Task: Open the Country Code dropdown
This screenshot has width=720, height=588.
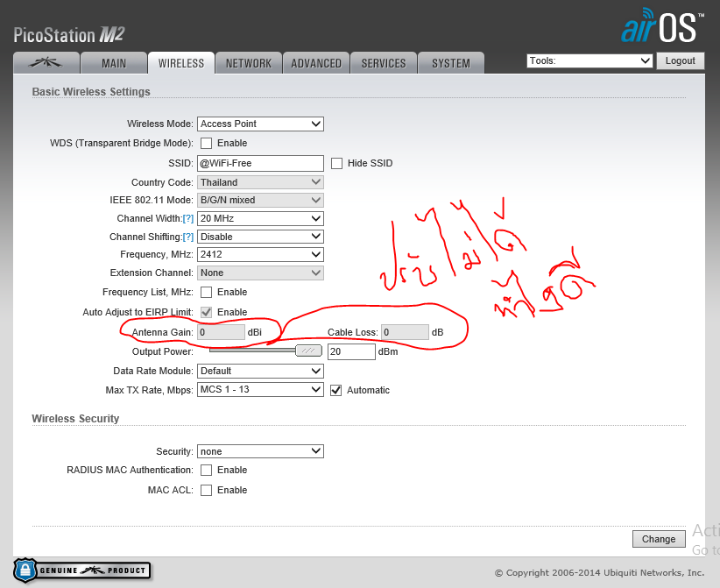Action: (260, 182)
